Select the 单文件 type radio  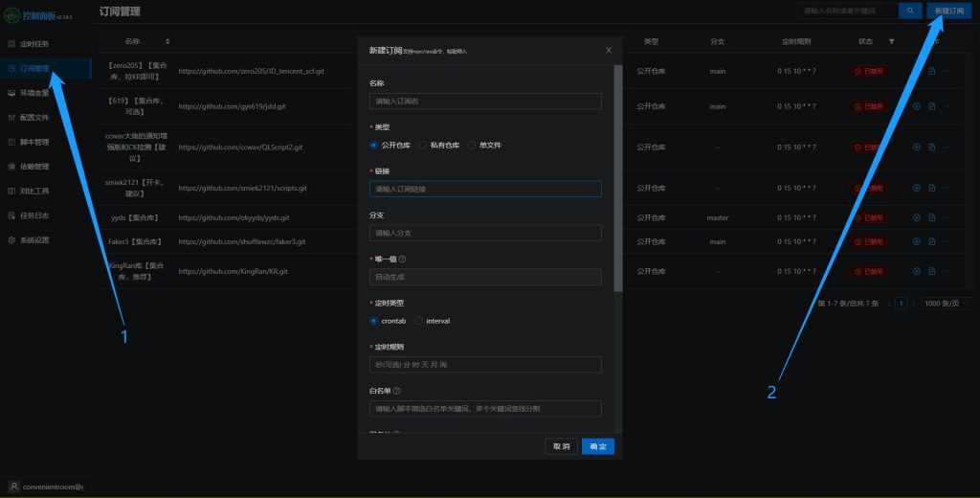[x=472, y=146]
